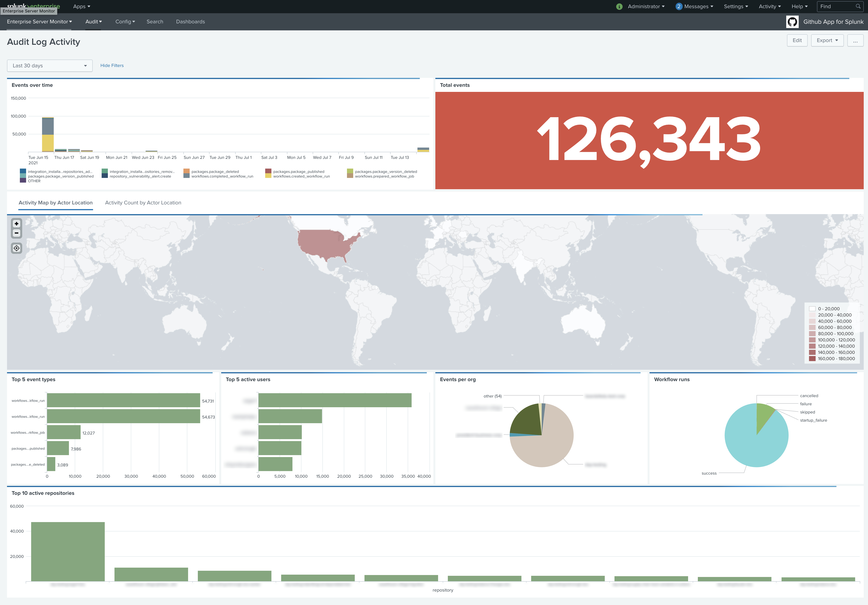
Task: Toggle the OTHER series in the chart legend
Action: 34,181
